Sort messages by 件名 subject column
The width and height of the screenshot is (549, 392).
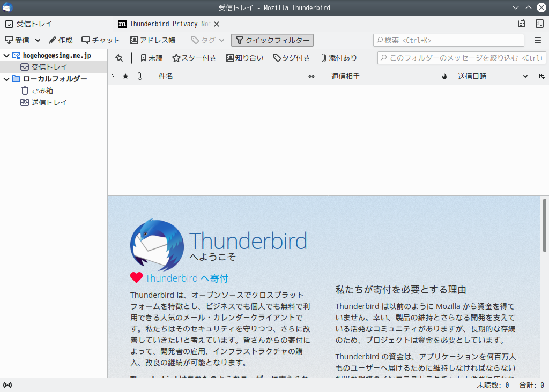tap(166, 76)
